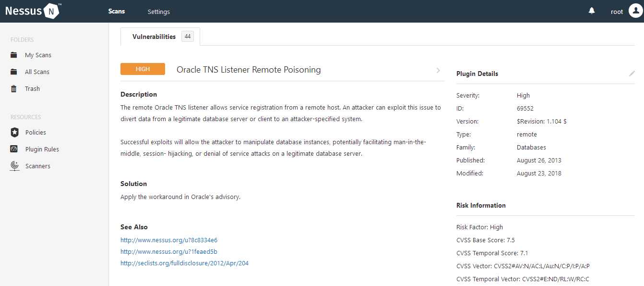Image resolution: width=644 pixels, height=286 pixels.
Task: Open nessus.org/u?8c8334e6 link
Action: coord(169,240)
